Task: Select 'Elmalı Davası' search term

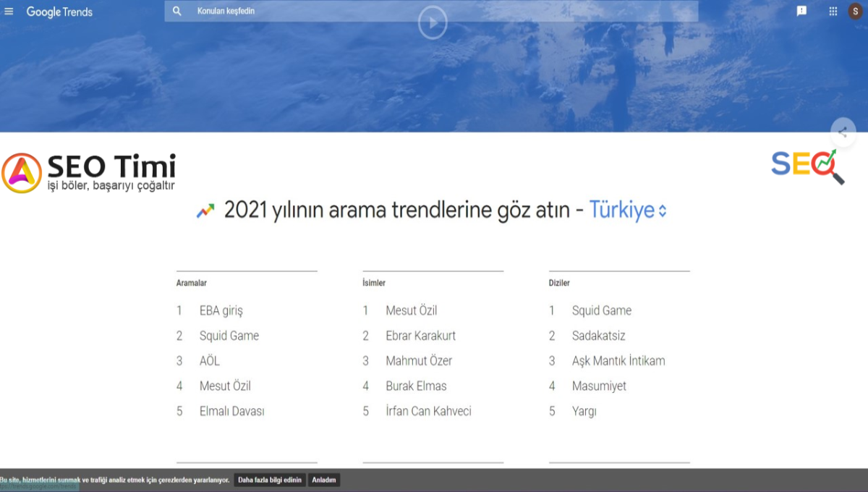Action: (x=232, y=412)
